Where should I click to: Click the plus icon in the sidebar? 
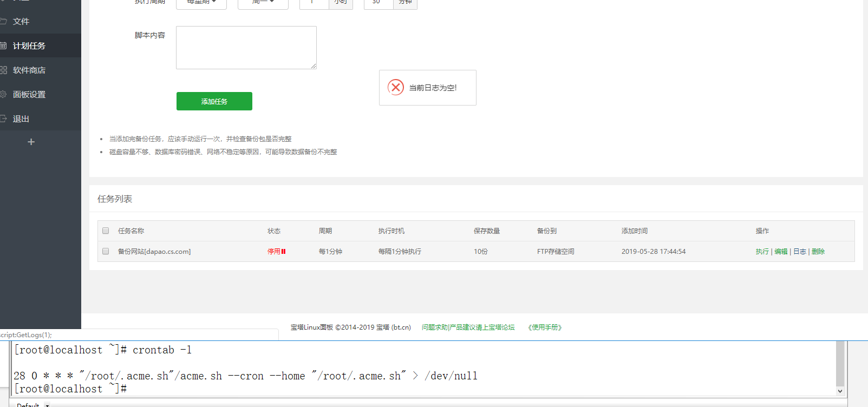[x=31, y=142]
